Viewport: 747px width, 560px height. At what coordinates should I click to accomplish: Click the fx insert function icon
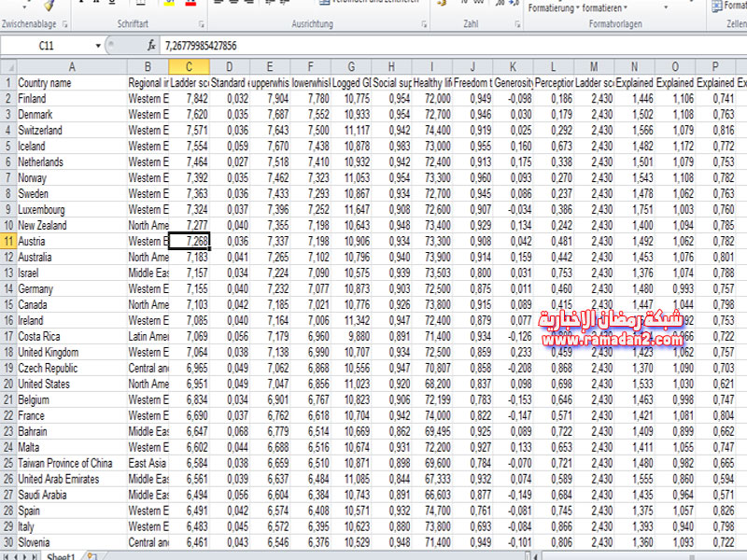151,46
